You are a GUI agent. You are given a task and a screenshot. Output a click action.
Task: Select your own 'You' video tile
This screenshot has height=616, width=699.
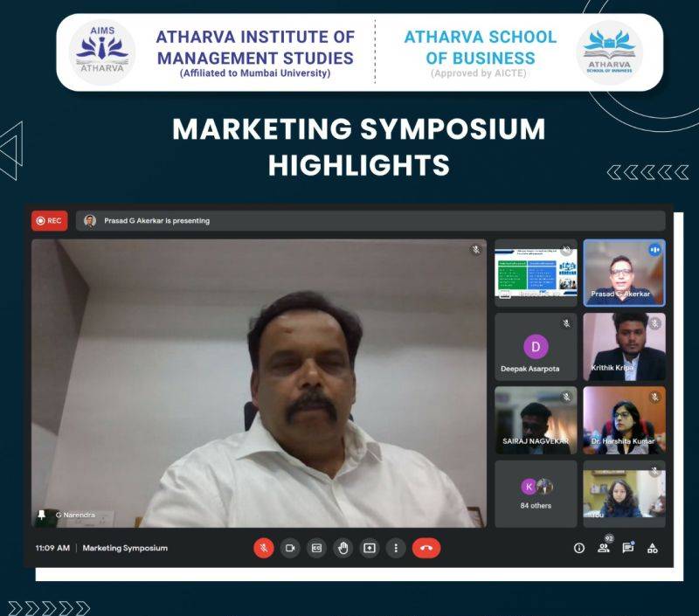624,494
